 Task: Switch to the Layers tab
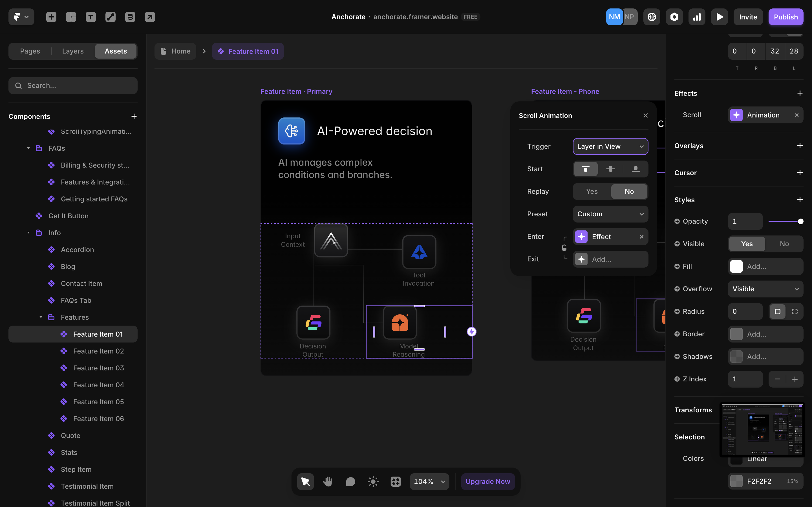[x=73, y=51]
